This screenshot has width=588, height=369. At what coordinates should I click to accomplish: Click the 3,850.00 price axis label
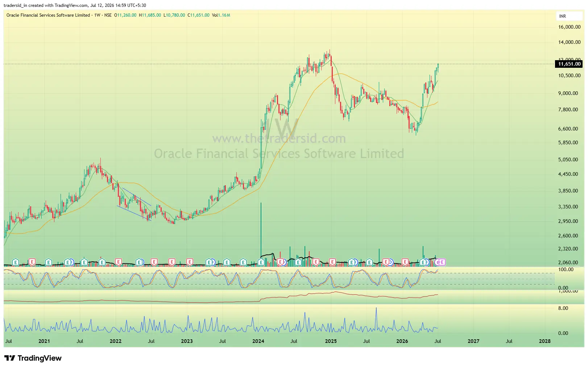(568, 191)
